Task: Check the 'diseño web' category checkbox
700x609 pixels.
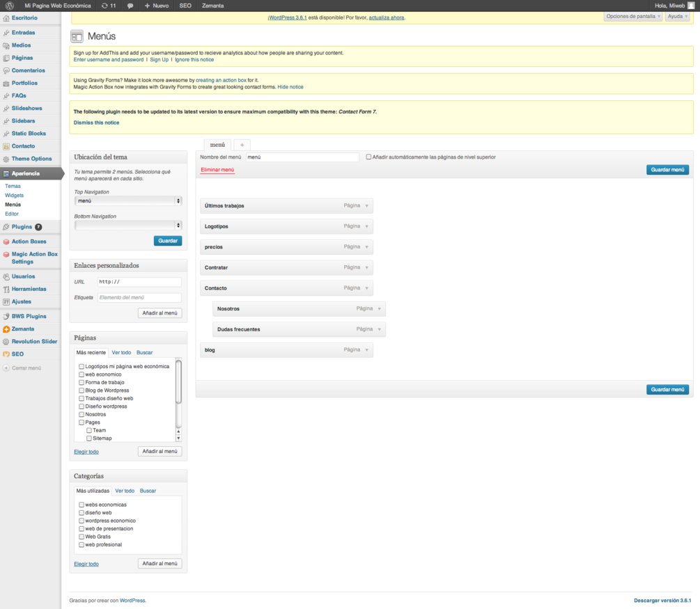Action: click(81, 513)
